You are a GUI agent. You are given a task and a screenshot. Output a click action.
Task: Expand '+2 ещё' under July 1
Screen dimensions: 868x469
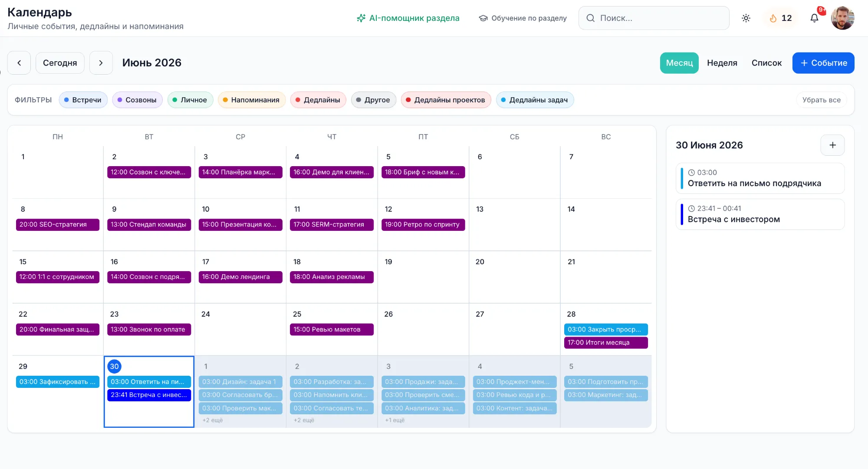[x=213, y=420]
